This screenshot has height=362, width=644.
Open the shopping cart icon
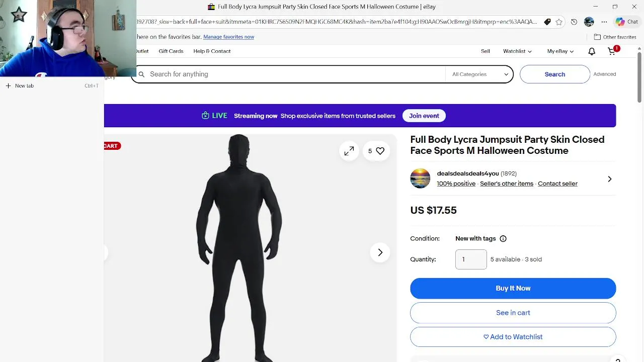[612, 51]
